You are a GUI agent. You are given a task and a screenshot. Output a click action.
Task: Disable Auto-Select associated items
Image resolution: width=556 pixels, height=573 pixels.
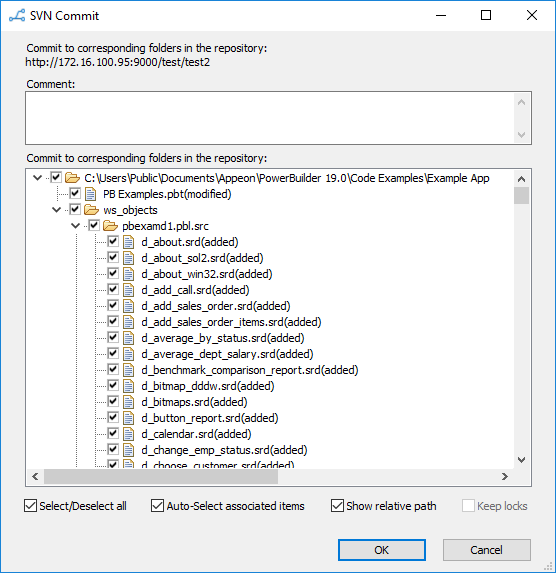(158, 506)
